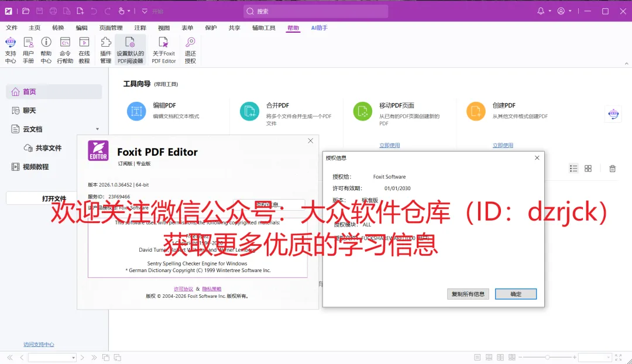Click the Create PDF (创建PDF) tool icon
This screenshot has height=364, width=632.
[x=476, y=111]
